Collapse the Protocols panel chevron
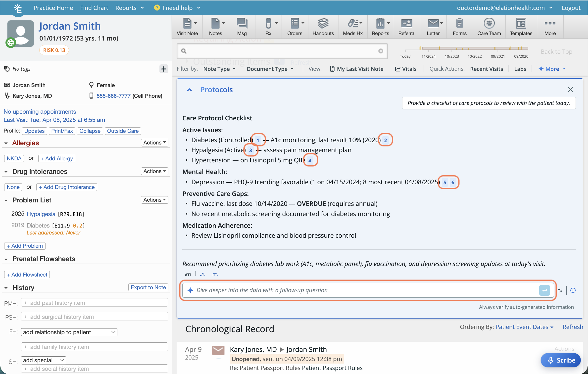This screenshot has height=374, width=588. pyautogui.click(x=190, y=90)
